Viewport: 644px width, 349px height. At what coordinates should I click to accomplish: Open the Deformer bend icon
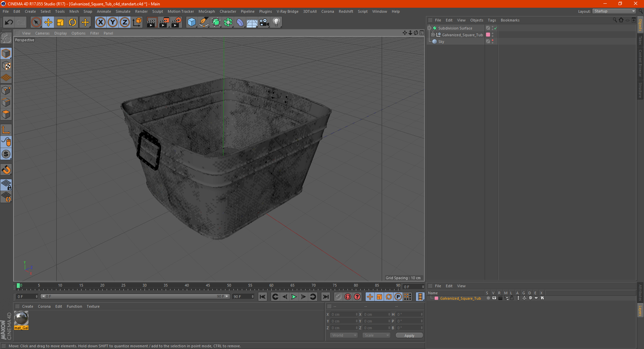tap(240, 22)
